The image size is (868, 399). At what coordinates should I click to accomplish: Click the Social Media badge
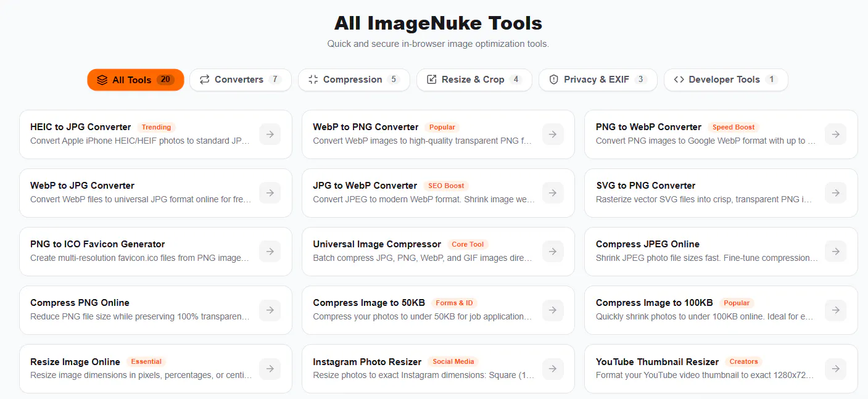tap(453, 361)
